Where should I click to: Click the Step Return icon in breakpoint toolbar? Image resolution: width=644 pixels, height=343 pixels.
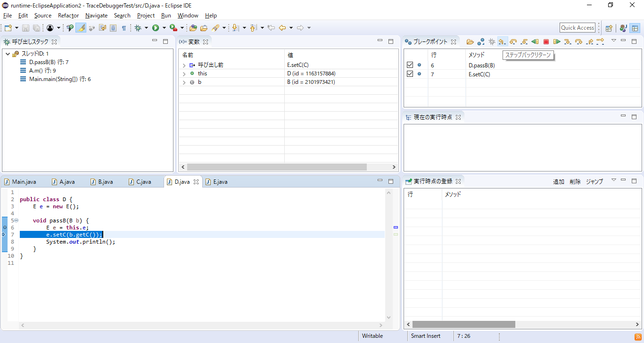(589, 41)
